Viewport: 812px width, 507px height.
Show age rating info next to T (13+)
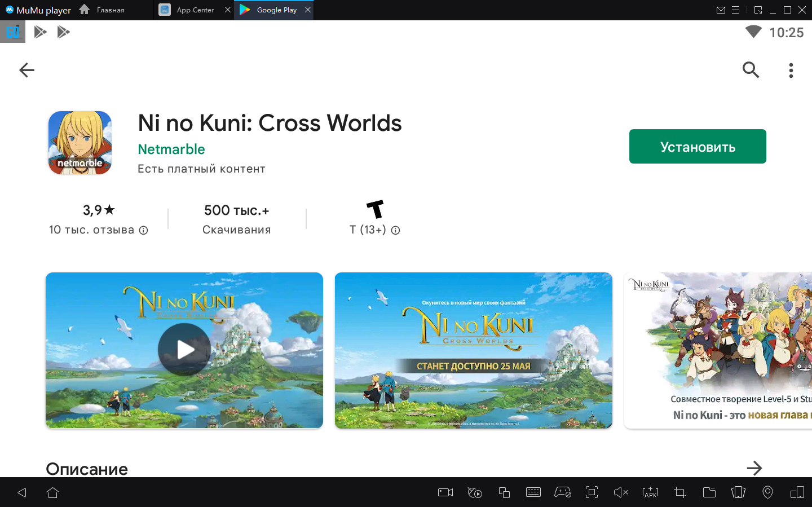click(x=396, y=230)
